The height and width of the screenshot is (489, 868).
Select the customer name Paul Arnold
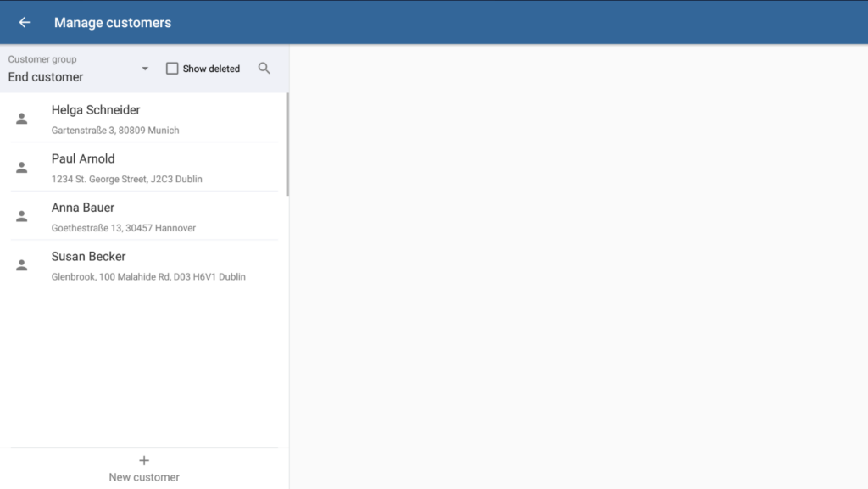tap(83, 158)
